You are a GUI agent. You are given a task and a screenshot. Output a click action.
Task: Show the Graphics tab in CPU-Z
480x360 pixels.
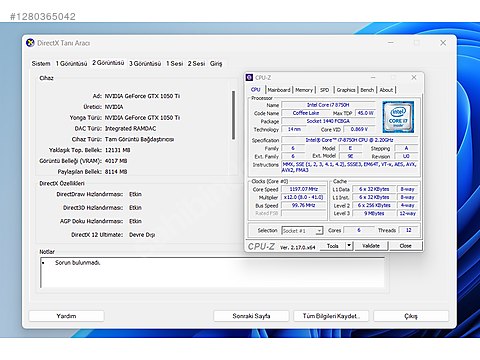click(x=346, y=90)
